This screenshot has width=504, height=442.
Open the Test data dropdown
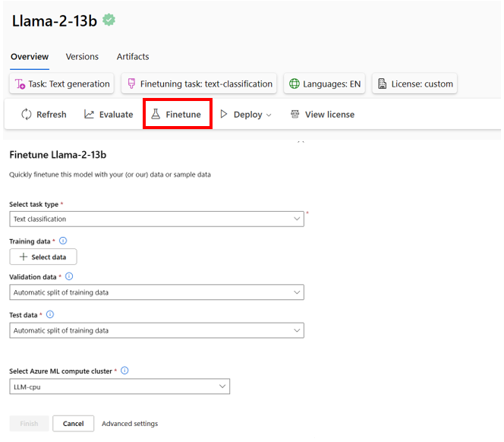point(297,330)
